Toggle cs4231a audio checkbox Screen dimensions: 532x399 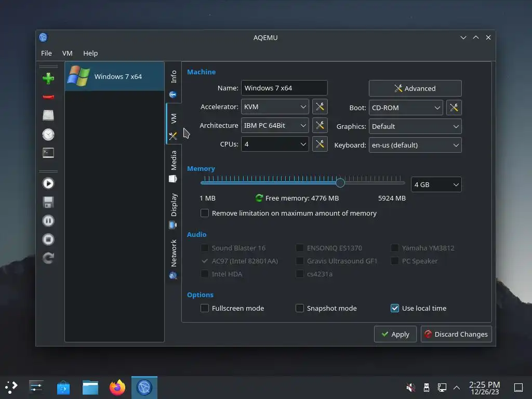(300, 274)
